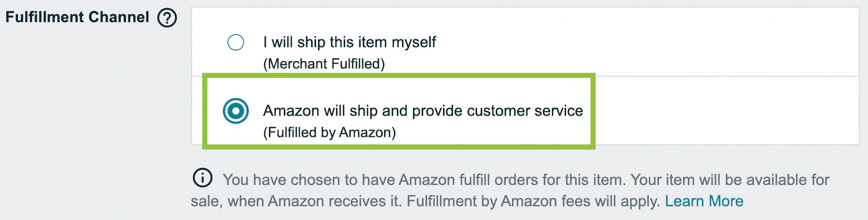Image resolution: width=868 pixels, height=220 pixels.
Task: Follow the teal Learn More hyperlink about fees
Action: pyautogui.click(x=704, y=202)
